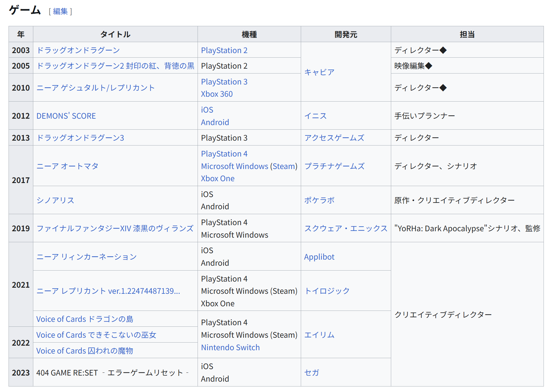Open ニーア レプリカント ver.1.22474487139... link
Screen dimensions: 546x392
click(108, 291)
